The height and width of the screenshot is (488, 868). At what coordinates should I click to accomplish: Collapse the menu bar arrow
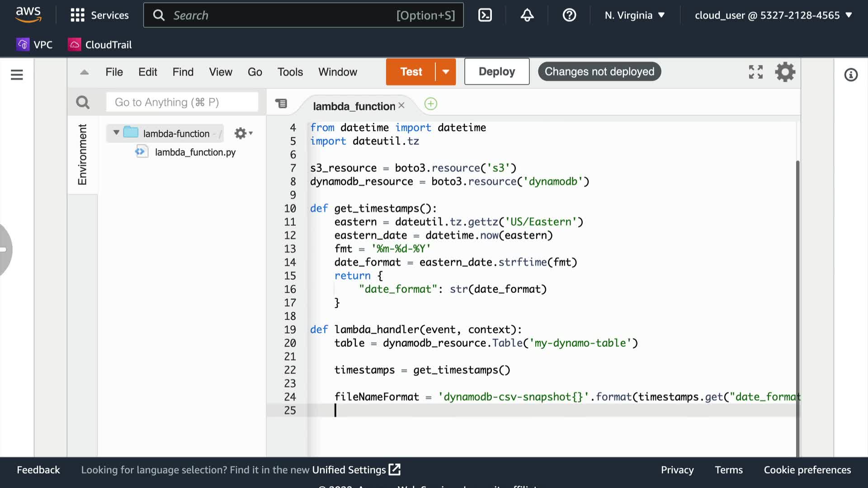(84, 72)
